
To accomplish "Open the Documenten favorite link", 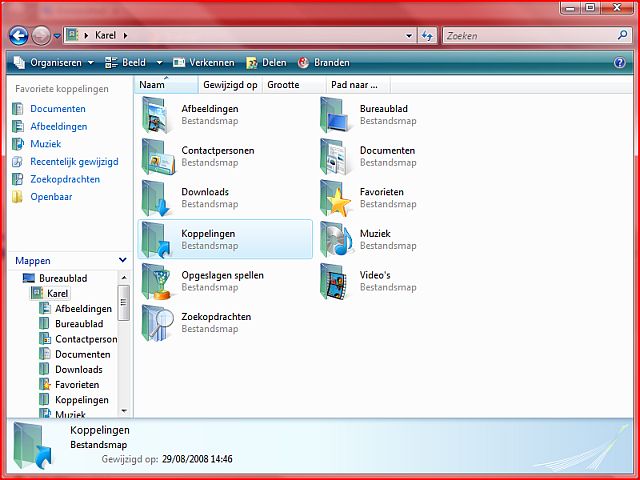I will click(57, 109).
